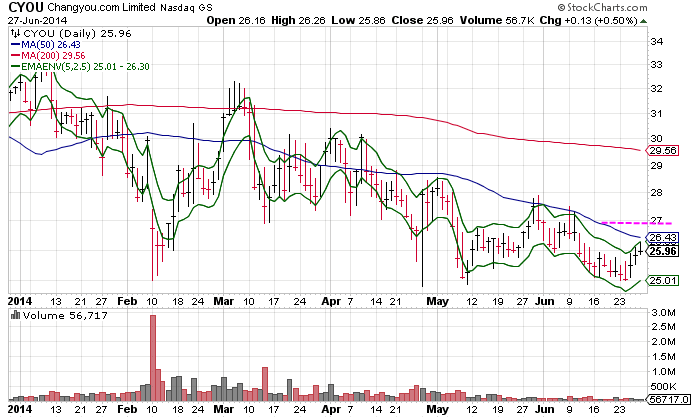Viewport: 698px width, 417px height.
Task: Click the May label on price chart axis
Action: tap(438, 301)
